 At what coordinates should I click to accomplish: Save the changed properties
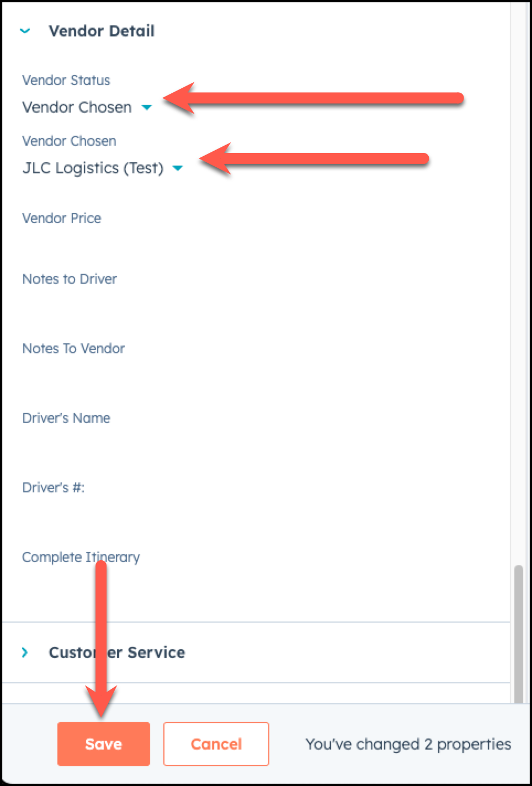coord(104,744)
